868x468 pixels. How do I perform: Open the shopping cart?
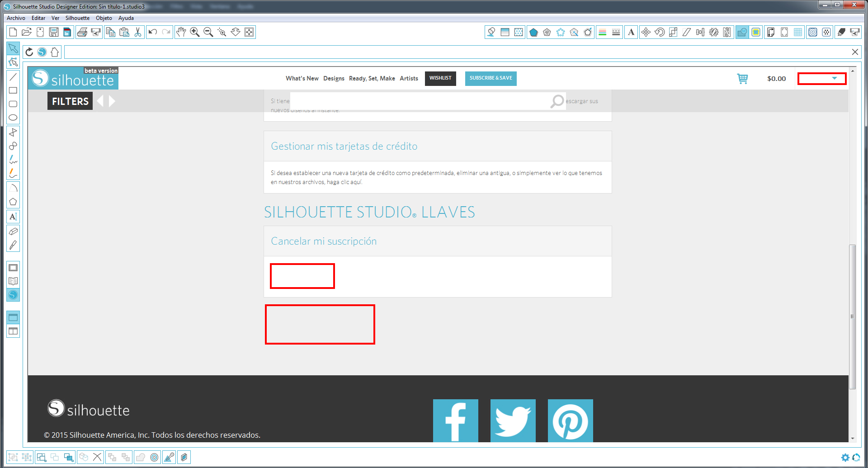(742, 79)
